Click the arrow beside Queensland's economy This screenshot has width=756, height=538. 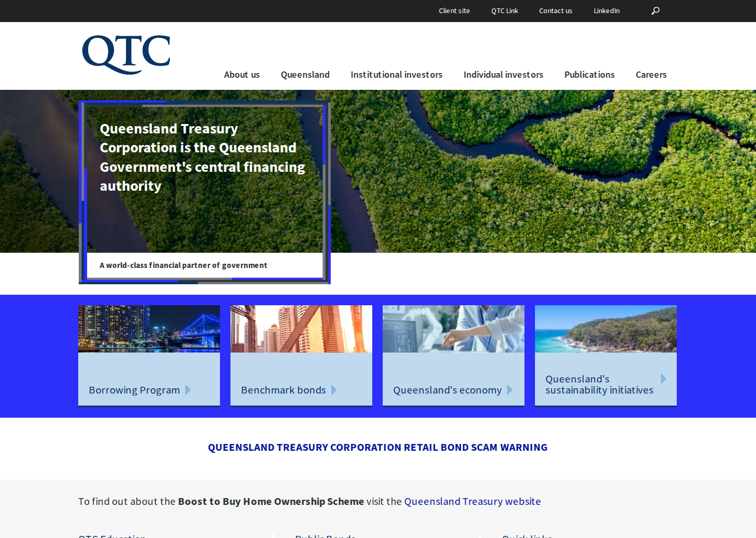coord(510,390)
